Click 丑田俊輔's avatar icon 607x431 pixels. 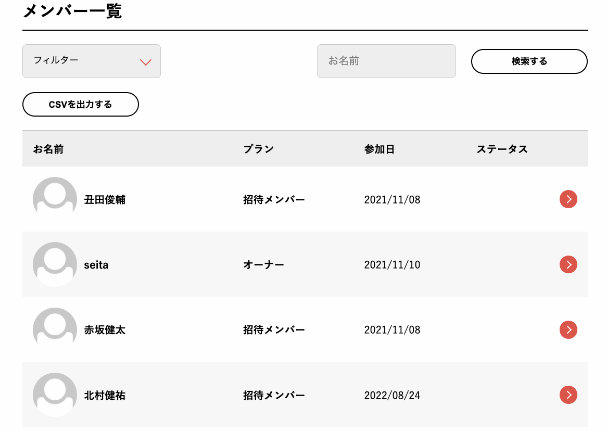(54, 198)
